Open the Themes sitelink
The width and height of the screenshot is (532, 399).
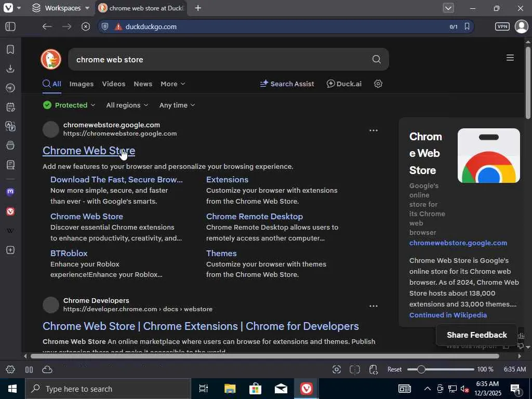(x=221, y=253)
